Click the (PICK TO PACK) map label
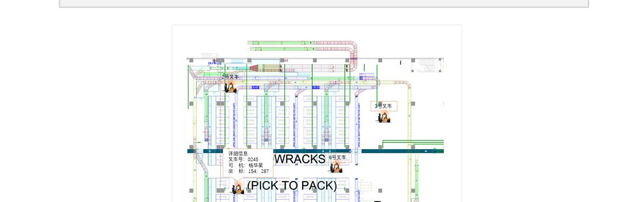This screenshot has height=202, width=644. pos(292,185)
